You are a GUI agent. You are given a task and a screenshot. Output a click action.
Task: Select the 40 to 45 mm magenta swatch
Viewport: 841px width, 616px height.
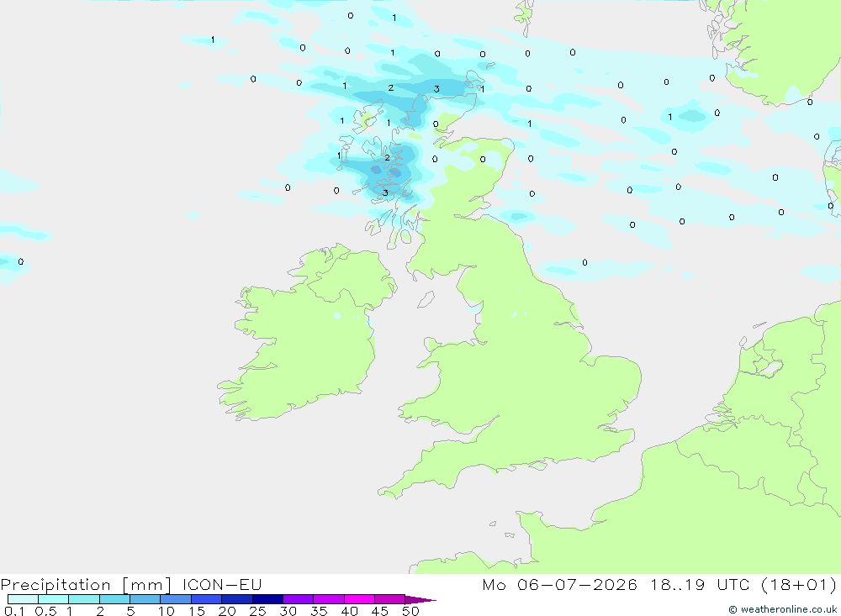pos(359,599)
